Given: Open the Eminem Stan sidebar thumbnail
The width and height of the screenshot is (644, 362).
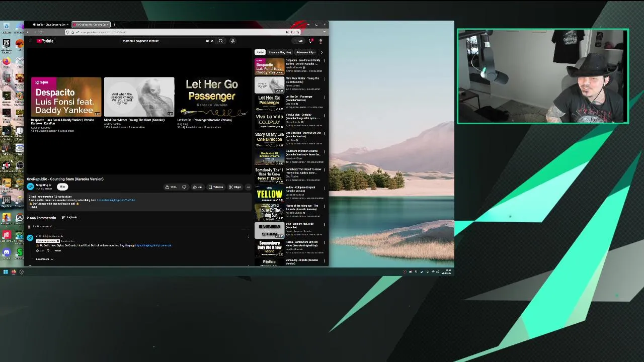Looking at the screenshot, I should coord(269,230).
